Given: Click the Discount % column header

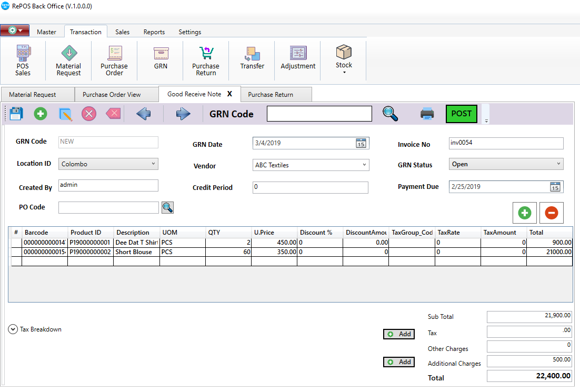Looking at the screenshot, I should (320, 233).
